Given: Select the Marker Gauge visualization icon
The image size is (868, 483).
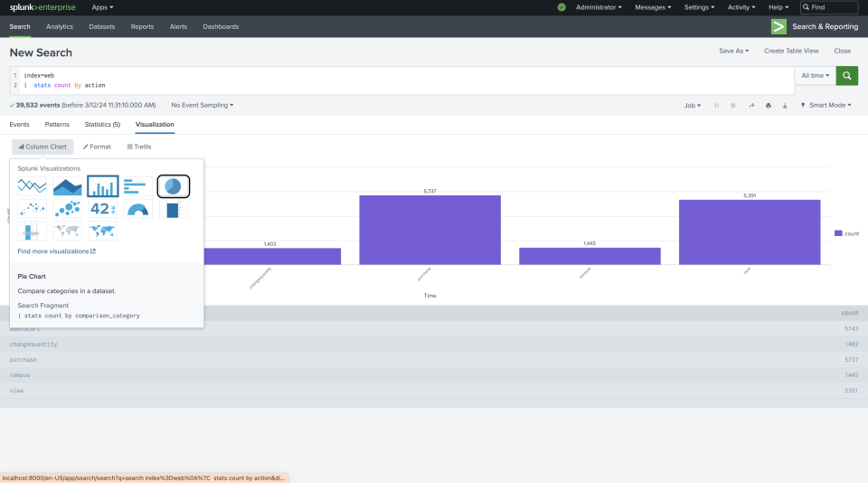Looking at the screenshot, I should pyautogui.click(x=33, y=231).
